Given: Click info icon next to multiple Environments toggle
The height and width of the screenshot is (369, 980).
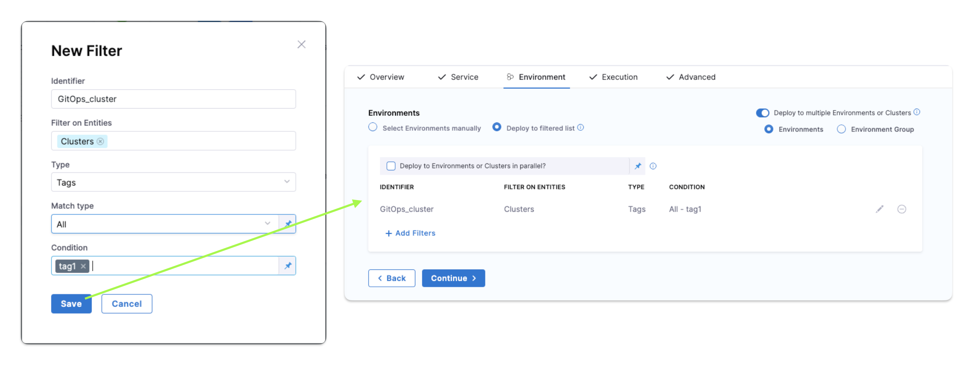Looking at the screenshot, I should pos(917,112).
